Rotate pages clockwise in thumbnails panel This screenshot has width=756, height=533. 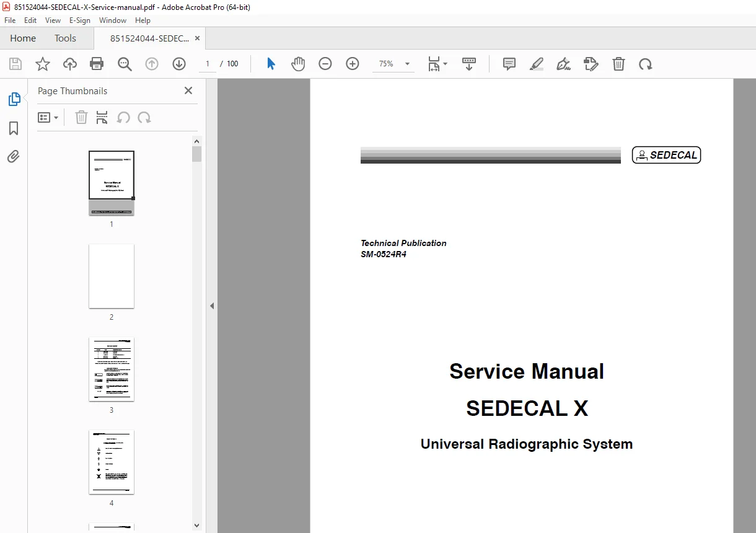click(144, 117)
